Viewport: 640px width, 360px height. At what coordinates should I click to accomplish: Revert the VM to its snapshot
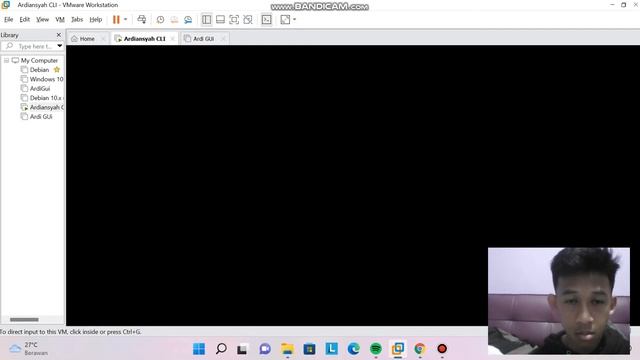coord(174,20)
